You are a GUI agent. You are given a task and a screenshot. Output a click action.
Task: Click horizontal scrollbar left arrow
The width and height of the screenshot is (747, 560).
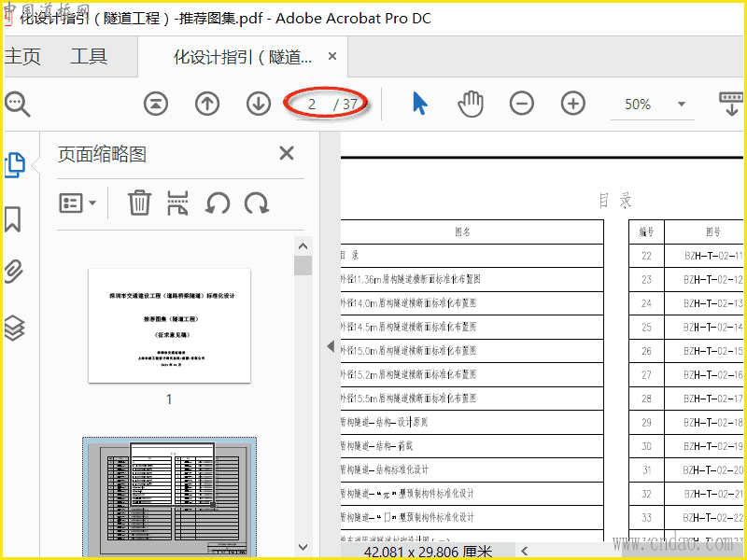(x=525, y=551)
